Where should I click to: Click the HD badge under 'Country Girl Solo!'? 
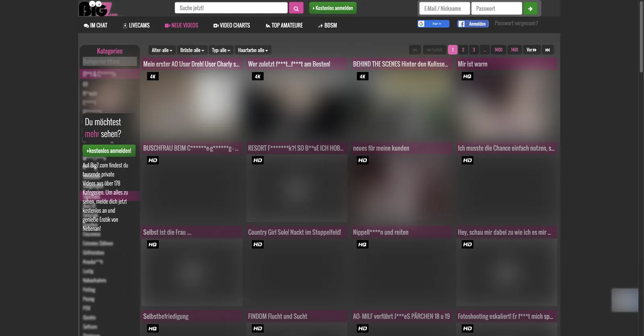258,245
